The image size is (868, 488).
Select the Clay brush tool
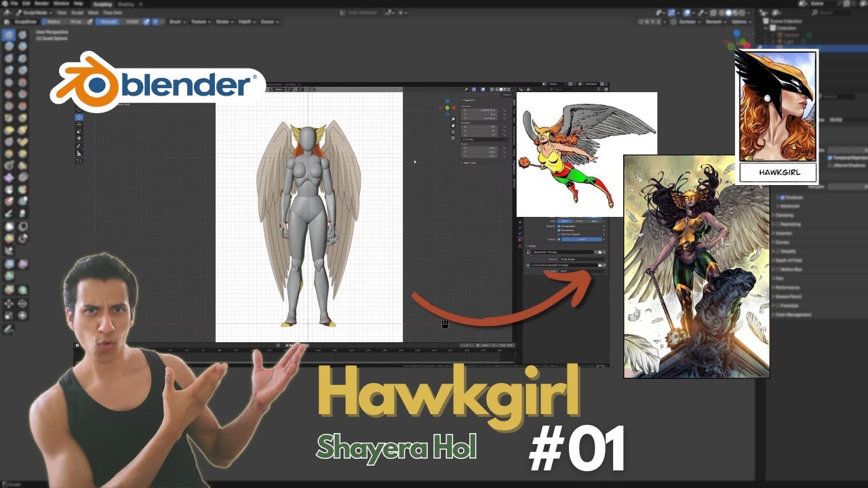9,46
